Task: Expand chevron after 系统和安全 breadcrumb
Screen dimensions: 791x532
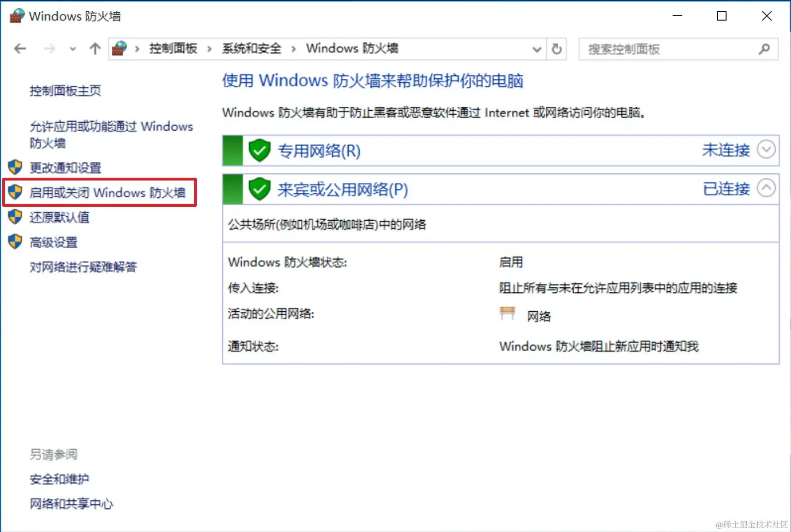Action: coord(293,49)
